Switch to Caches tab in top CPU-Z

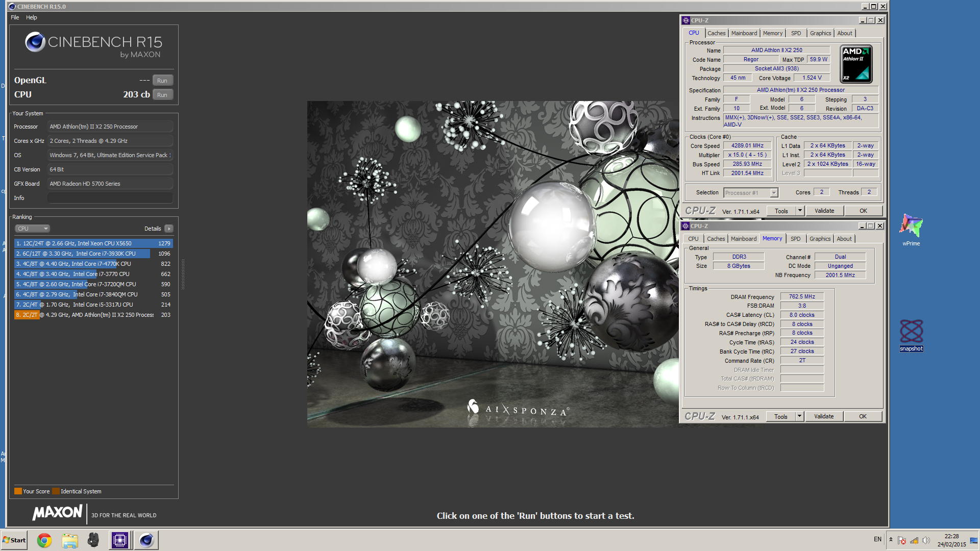point(716,33)
